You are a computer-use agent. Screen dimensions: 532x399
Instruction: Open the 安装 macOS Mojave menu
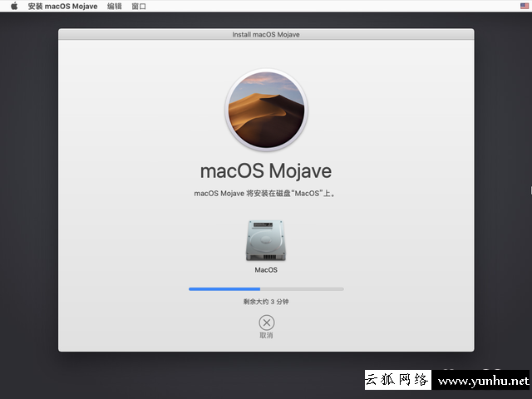click(x=62, y=6)
